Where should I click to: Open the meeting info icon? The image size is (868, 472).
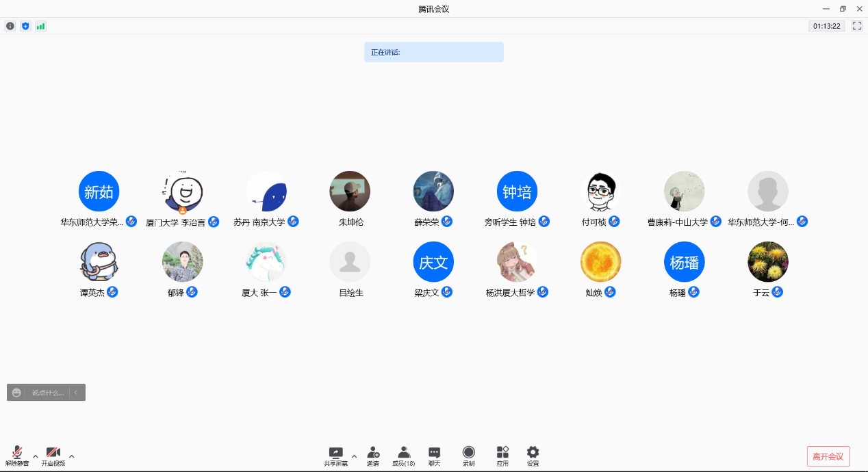[10, 26]
